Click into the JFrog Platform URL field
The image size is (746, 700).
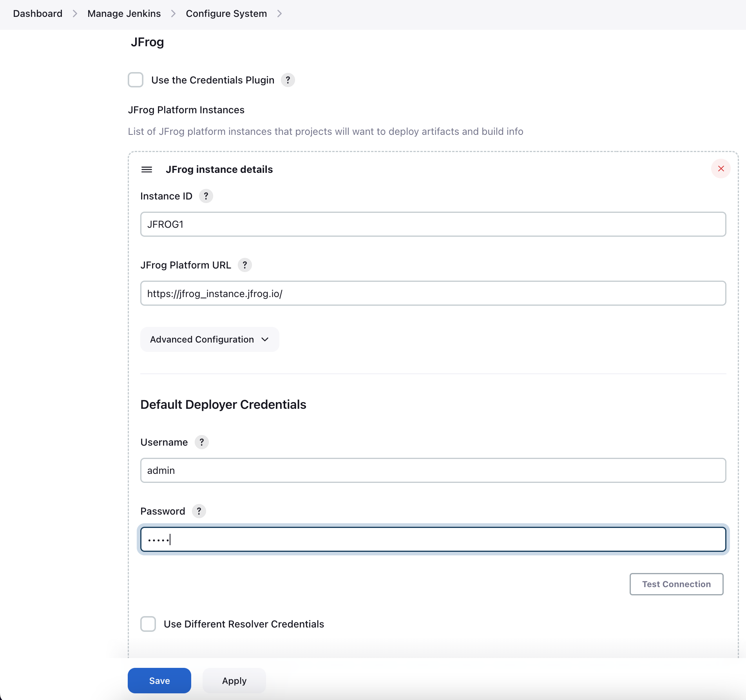click(433, 293)
